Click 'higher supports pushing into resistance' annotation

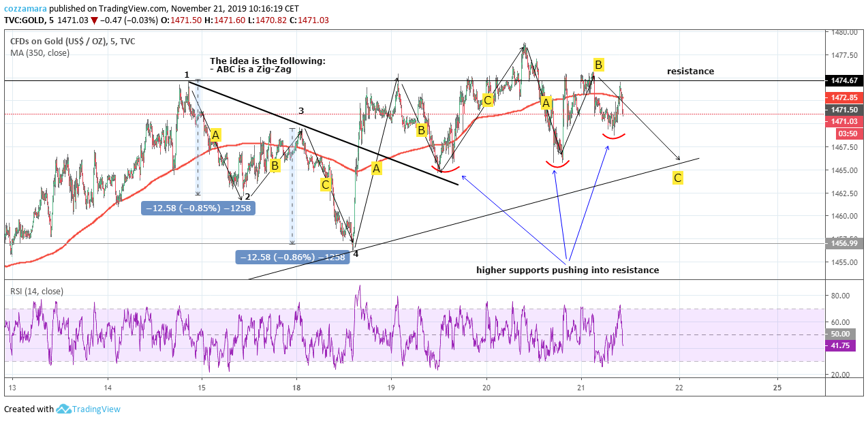click(568, 270)
